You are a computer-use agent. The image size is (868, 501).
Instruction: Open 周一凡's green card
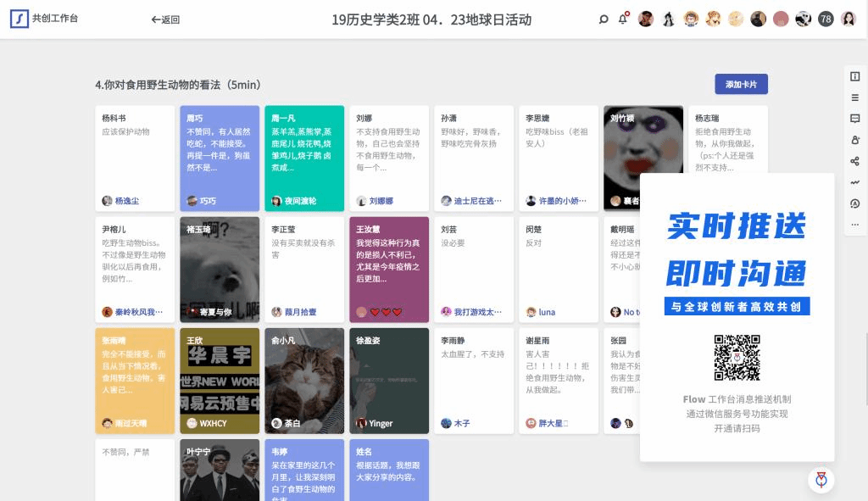[304, 148]
